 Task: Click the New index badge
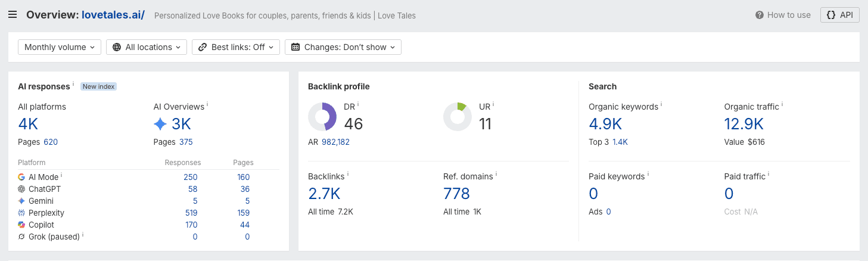click(x=98, y=86)
